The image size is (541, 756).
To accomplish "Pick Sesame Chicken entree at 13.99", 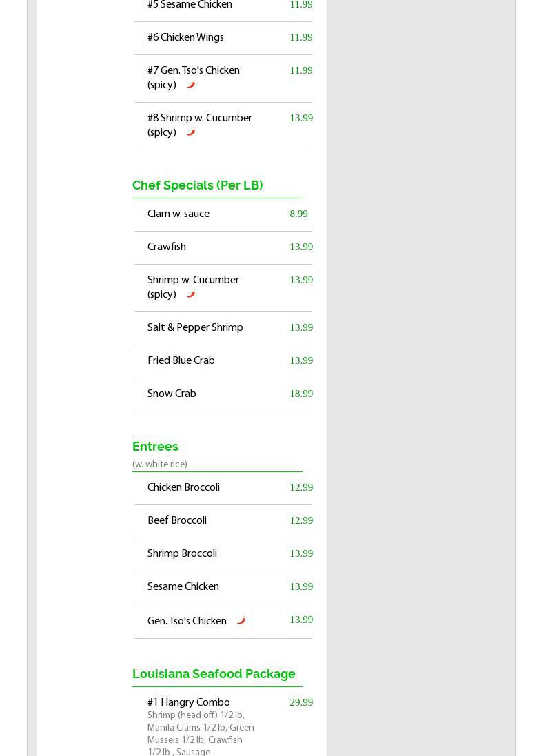I will (223, 588).
